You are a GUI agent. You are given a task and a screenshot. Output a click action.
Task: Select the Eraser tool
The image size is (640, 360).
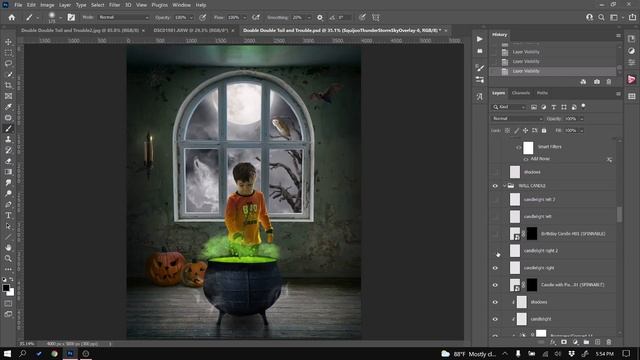[8, 161]
